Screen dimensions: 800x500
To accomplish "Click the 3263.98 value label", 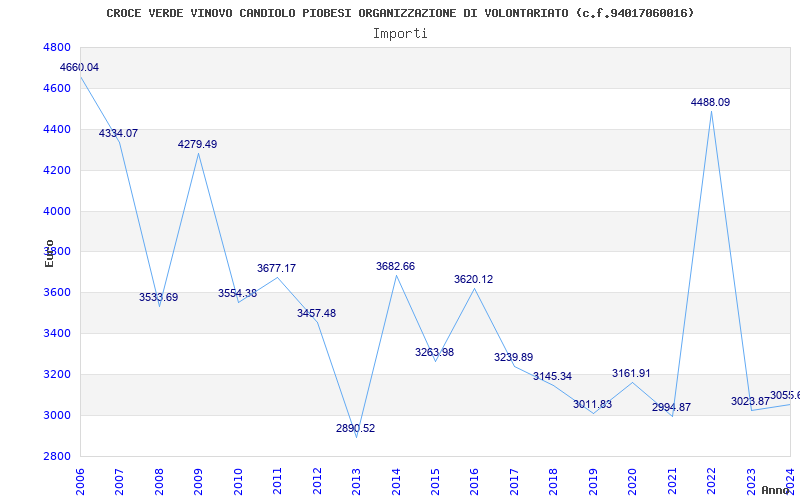I will pos(434,352).
